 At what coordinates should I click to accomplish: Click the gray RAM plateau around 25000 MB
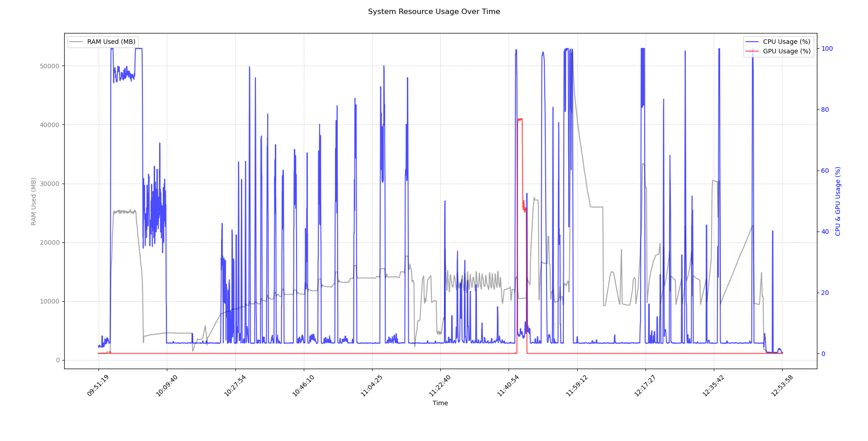(124, 211)
